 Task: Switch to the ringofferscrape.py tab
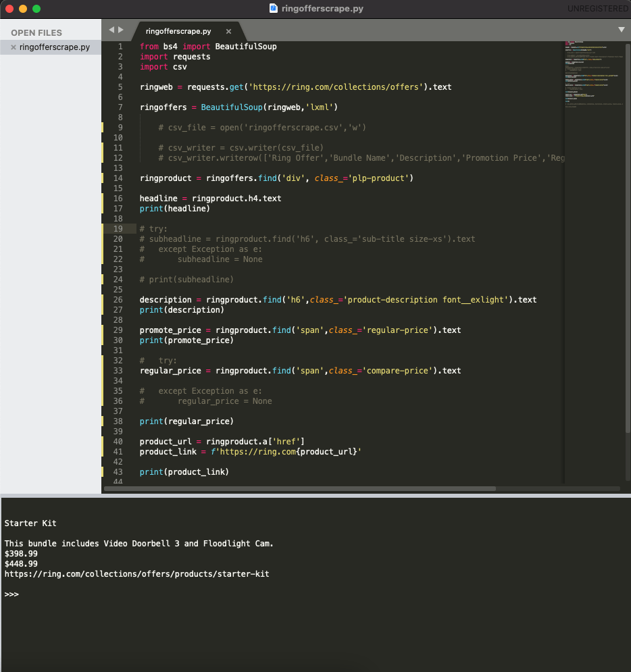(178, 31)
